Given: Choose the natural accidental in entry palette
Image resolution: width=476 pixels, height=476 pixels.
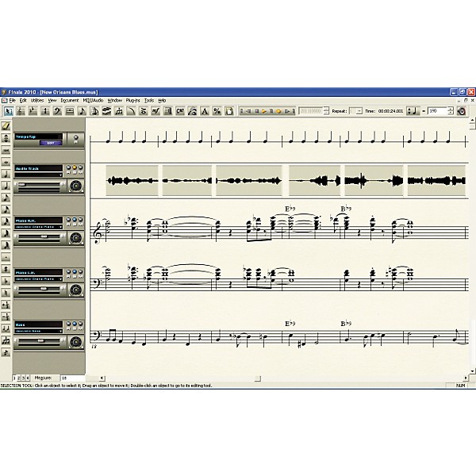Looking at the screenshot, I should [x=6, y=293].
